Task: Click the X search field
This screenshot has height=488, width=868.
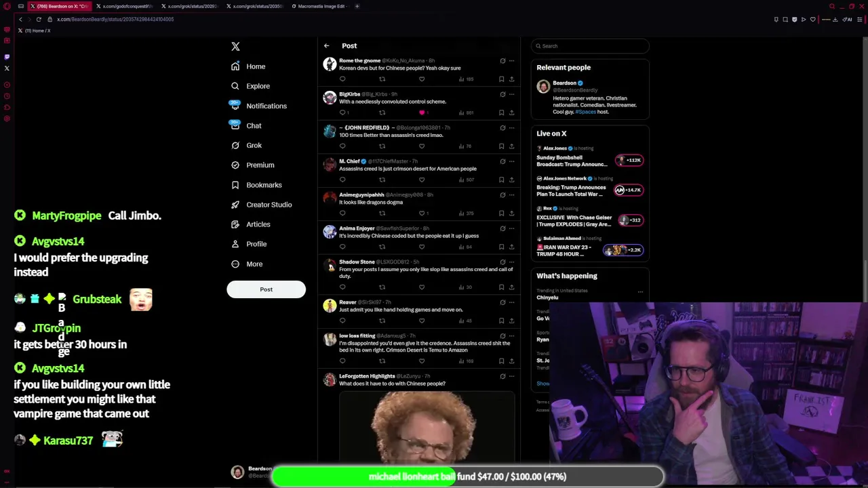Action: pyautogui.click(x=590, y=46)
